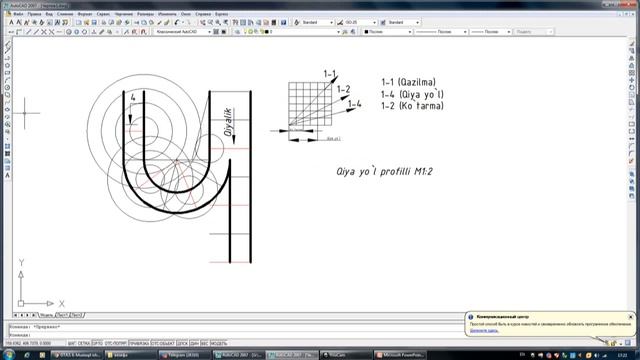Image resolution: width=640 pixels, height=360 pixels.
Task: Open the Формат menu
Action: (85, 14)
